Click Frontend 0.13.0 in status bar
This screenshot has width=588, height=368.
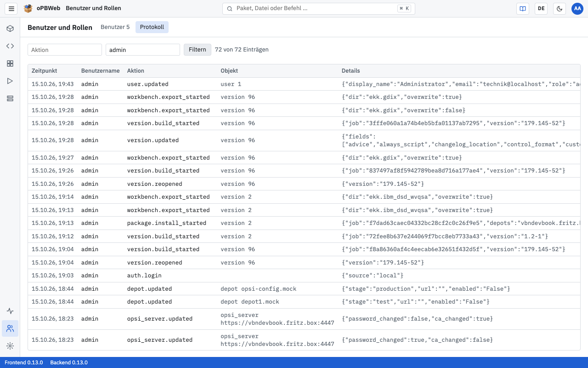[x=24, y=362]
